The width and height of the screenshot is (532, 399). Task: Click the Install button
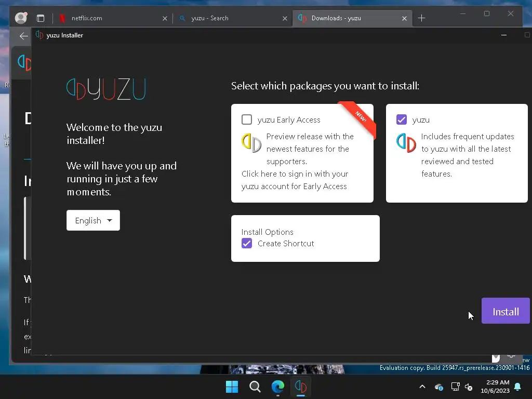(506, 311)
